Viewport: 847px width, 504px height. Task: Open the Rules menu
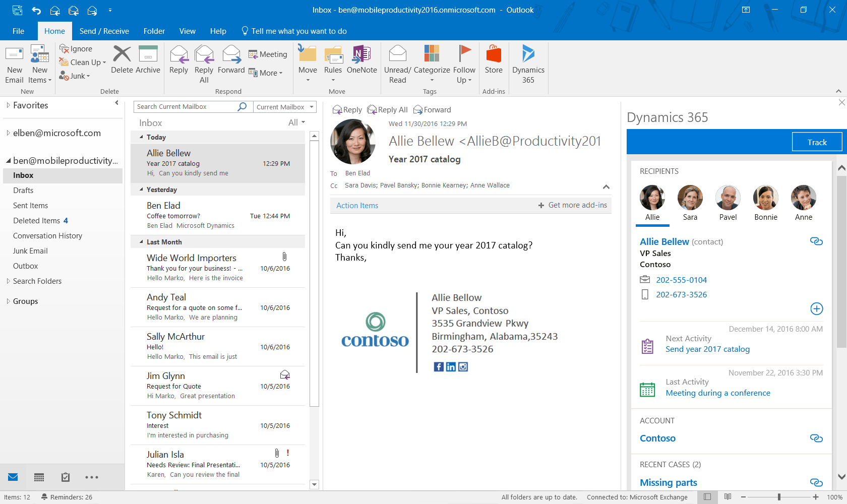333,64
